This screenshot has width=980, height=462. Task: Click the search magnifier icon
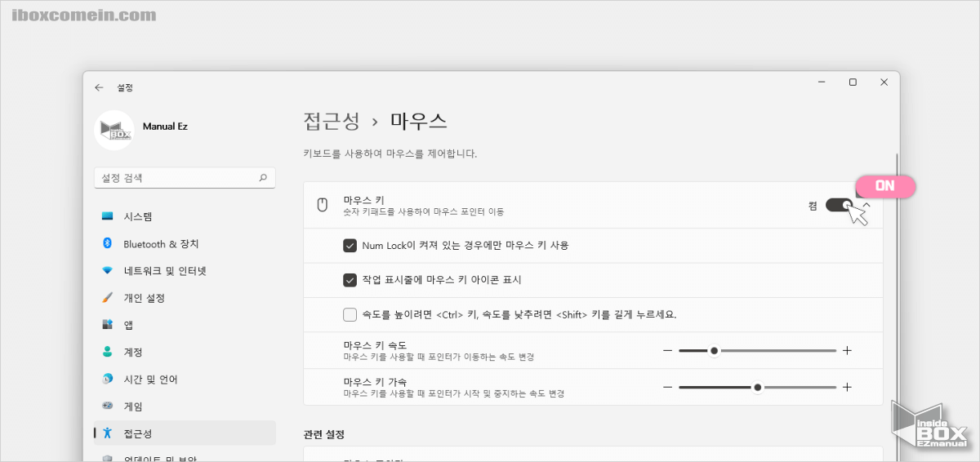tap(263, 177)
